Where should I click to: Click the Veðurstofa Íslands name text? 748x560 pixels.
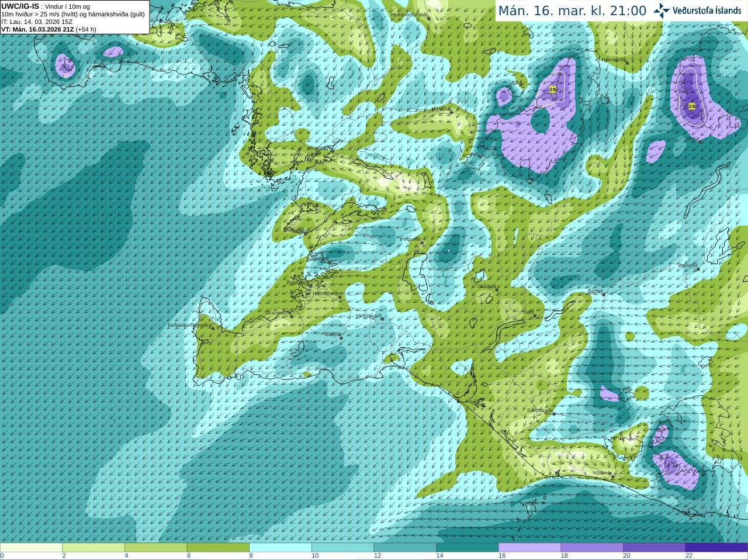point(707,11)
